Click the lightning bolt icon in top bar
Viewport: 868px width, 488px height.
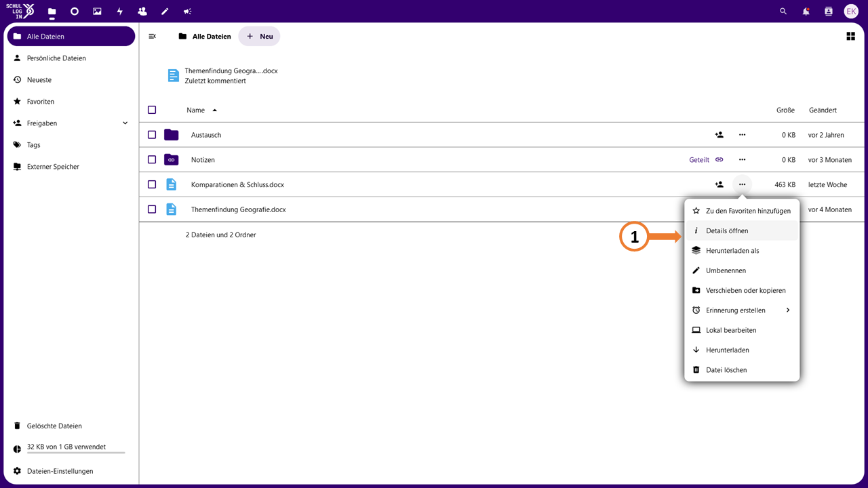(x=120, y=12)
